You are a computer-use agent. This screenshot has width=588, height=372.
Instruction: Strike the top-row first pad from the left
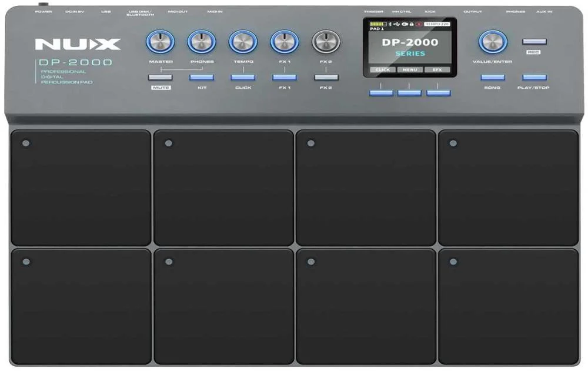(81, 187)
